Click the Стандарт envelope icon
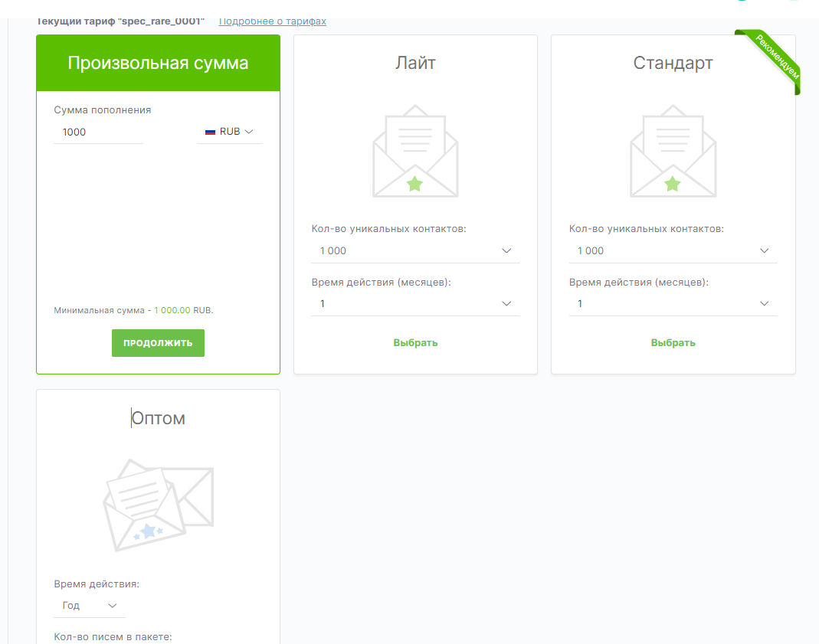The image size is (819, 644). 673,152
